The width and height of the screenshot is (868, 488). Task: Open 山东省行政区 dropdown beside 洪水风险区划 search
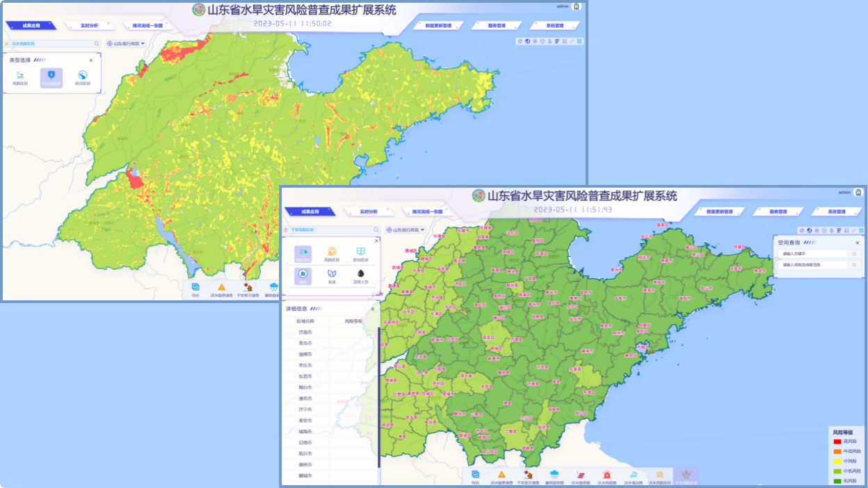click(x=126, y=43)
